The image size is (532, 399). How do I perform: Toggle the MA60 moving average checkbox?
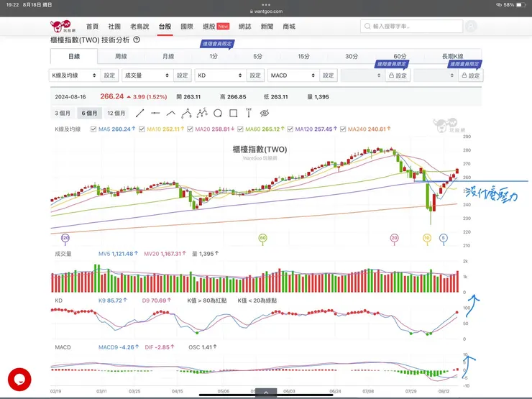tap(240, 129)
